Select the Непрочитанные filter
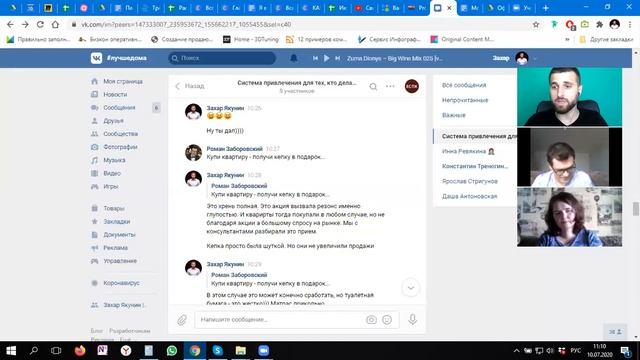Viewport: 640px width, 360px height. coord(465,100)
